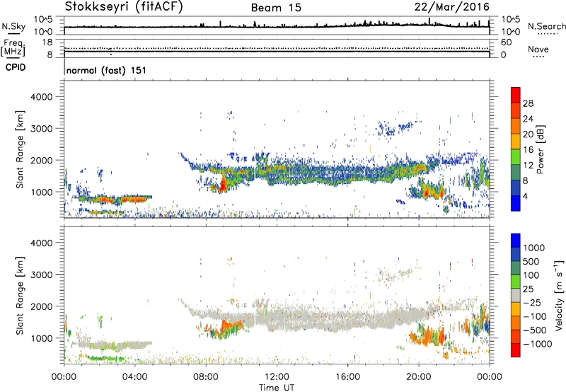Pick the red bottom segment of the Velocity colour bar

[516, 350]
